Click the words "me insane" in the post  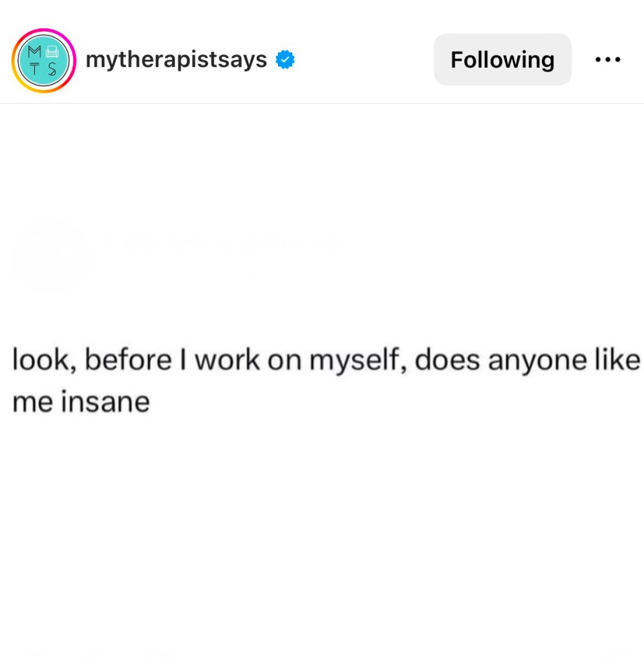click(x=81, y=403)
